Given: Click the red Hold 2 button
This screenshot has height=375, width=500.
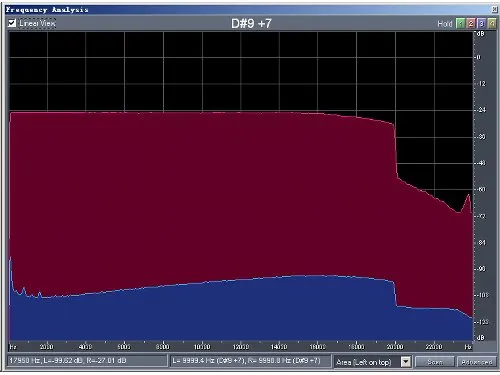Looking at the screenshot, I should point(471,23).
